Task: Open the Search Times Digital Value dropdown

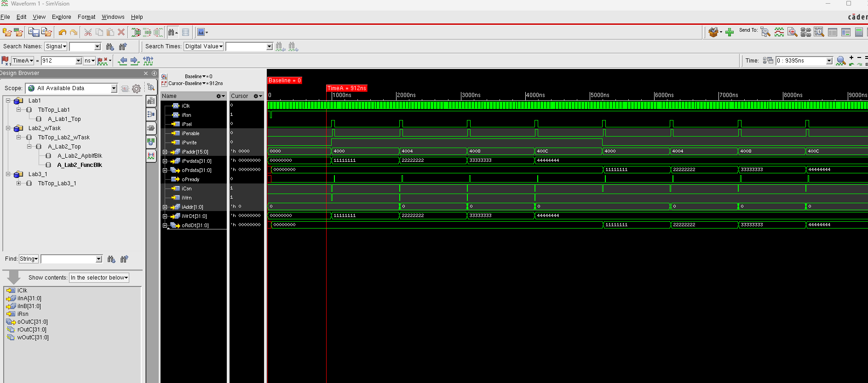Action: click(204, 46)
